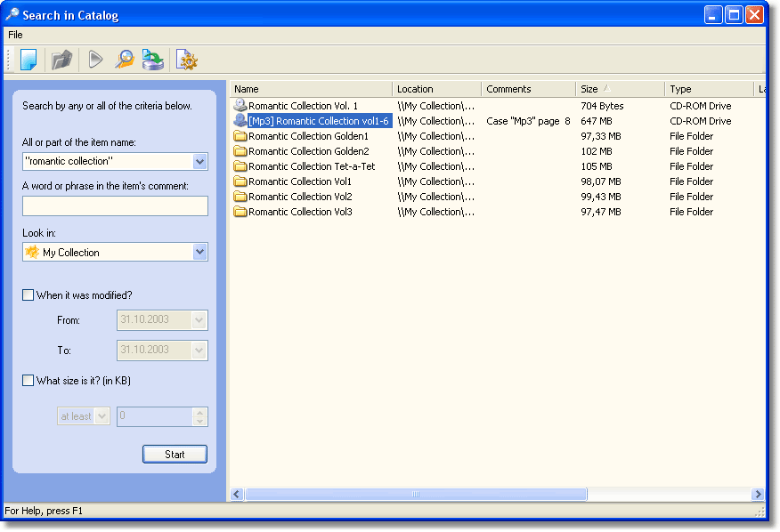Sort results by Name column header
This screenshot has height=532, width=780.
pos(311,89)
